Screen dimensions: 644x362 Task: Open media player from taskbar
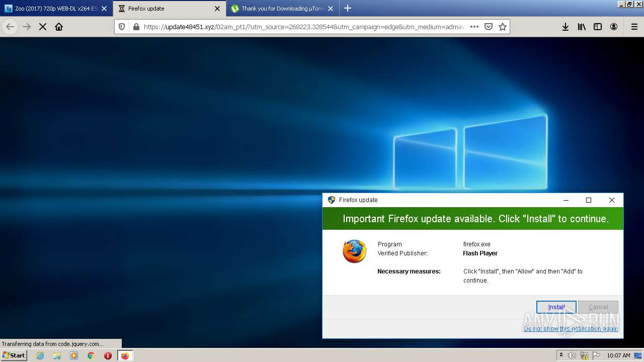click(x=74, y=355)
